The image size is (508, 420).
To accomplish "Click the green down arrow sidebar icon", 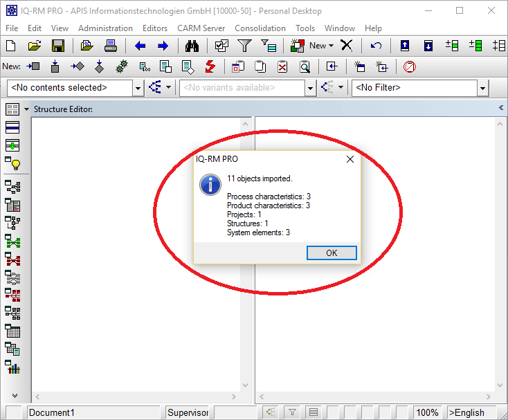I will tap(12, 145).
